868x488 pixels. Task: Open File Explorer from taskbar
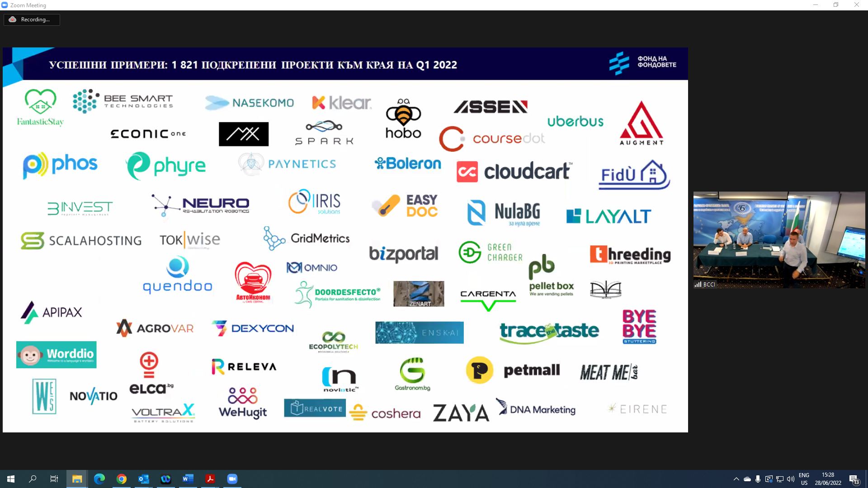tap(77, 479)
